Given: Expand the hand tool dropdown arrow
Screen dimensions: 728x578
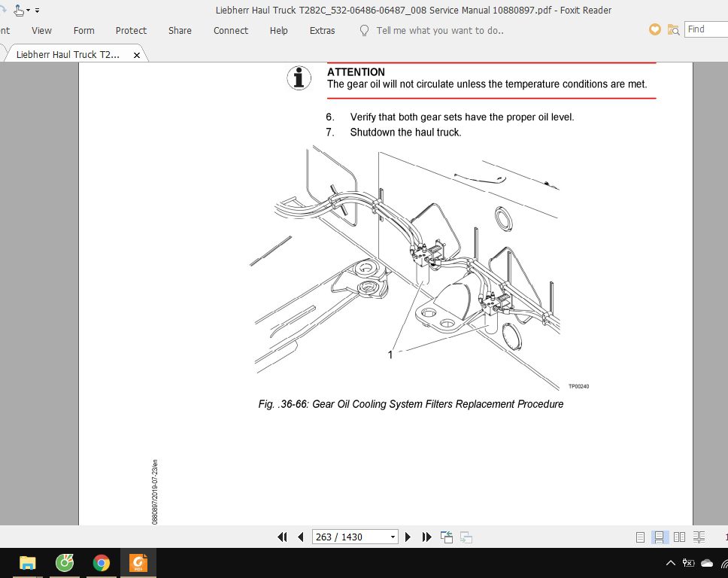Looking at the screenshot, I should coord(28,11).
